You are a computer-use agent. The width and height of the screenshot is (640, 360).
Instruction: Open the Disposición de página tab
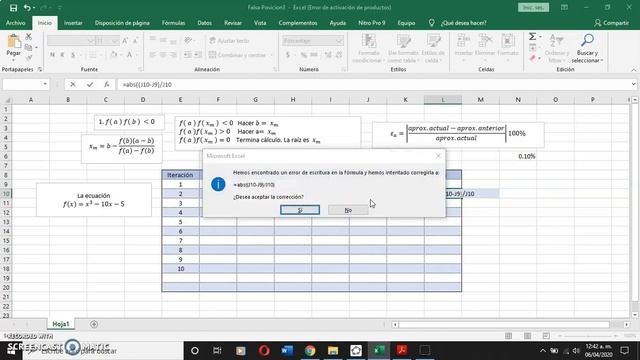[x=122, y=23]
